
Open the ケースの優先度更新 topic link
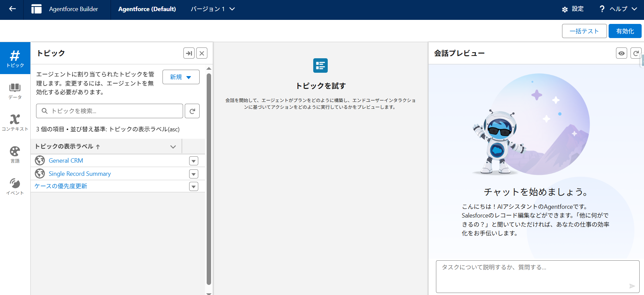tap(61, 186)
